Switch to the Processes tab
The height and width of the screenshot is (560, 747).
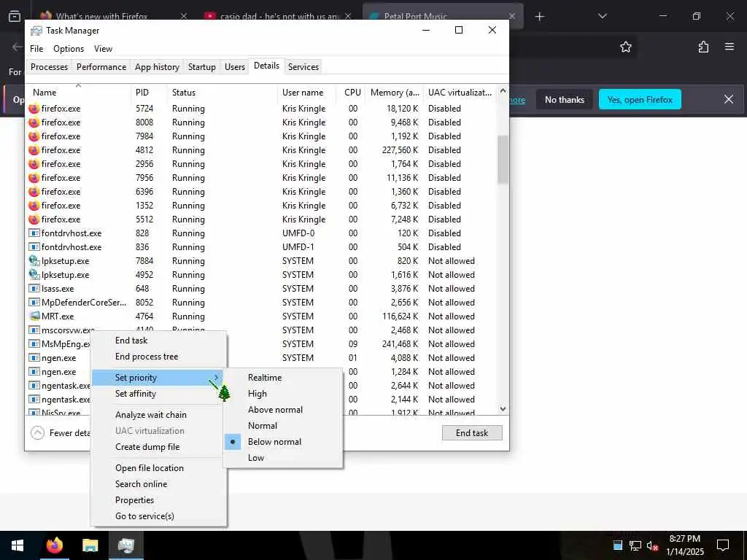pos(49,66)
